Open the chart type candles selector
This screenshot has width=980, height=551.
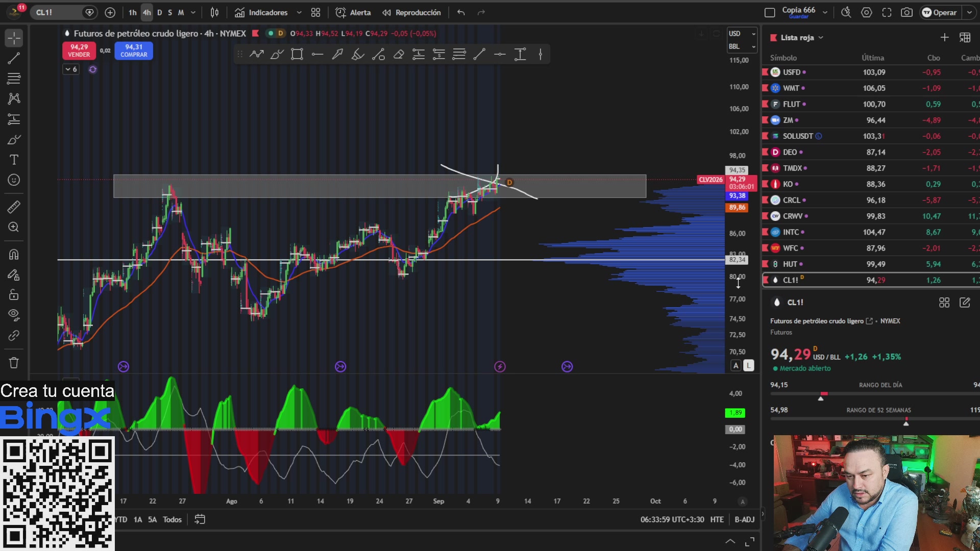[x=215, y=12]
